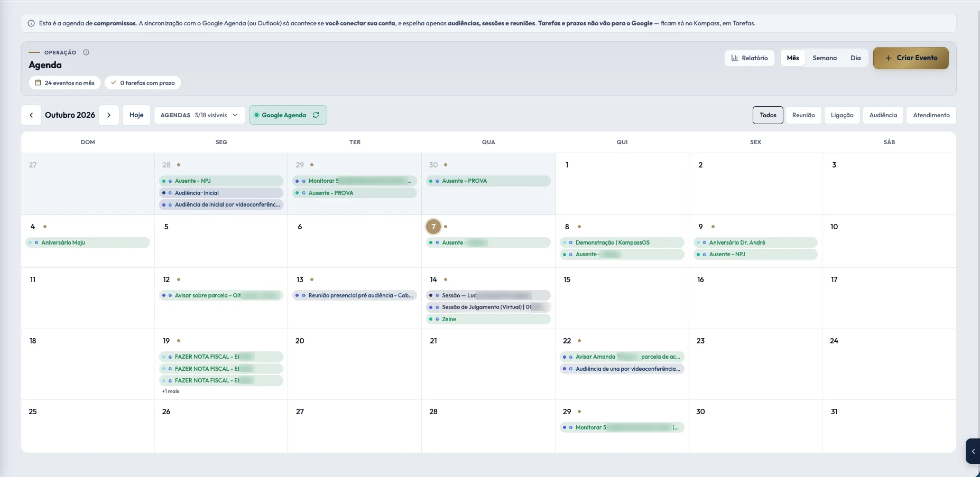980x477 pixels.
Task: Open 'Ausente - PROVA' event on day 30
Action: coord(488,181)
